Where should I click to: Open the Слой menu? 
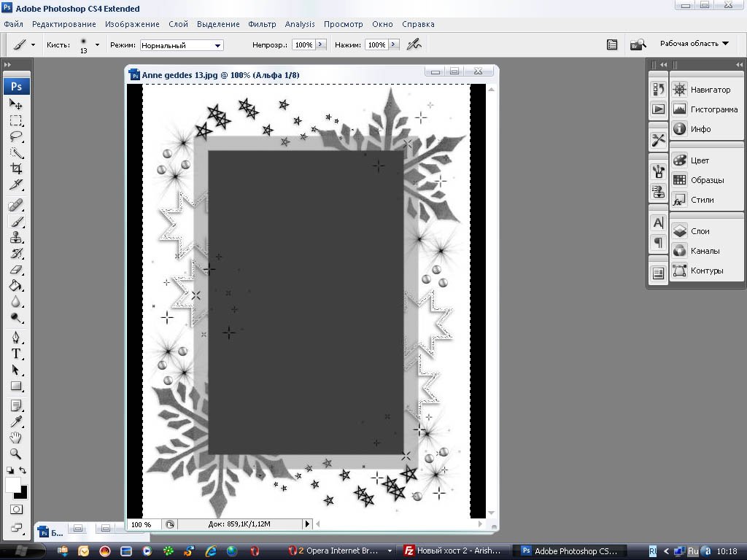(178, 24)
